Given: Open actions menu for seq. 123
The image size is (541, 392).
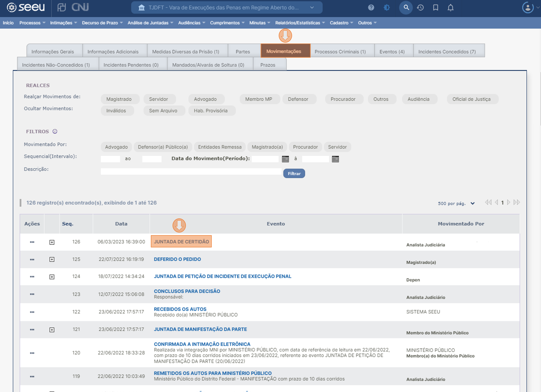Looking at the screenshot, I should pos(32,294).
